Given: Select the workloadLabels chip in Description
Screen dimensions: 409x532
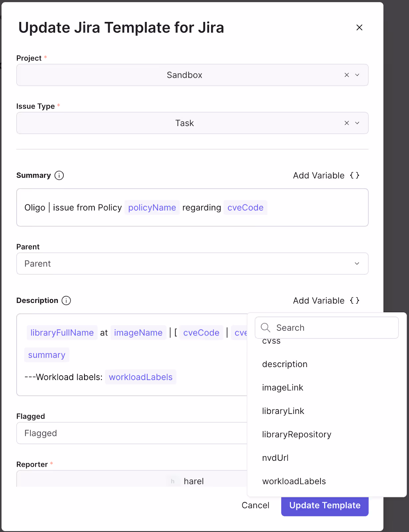Looking at the screenshot, I should 141,377.
